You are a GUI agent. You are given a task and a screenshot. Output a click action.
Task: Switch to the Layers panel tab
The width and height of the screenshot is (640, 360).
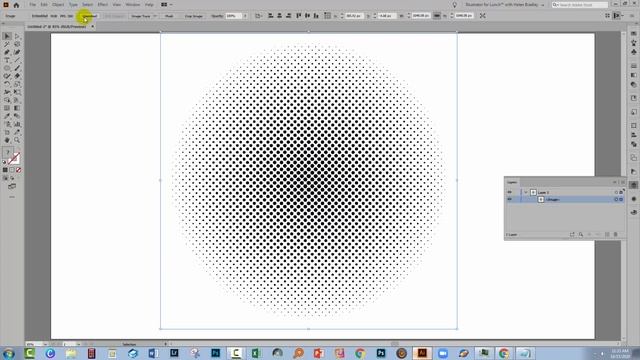pyautogui.click(x=512, y=182)
